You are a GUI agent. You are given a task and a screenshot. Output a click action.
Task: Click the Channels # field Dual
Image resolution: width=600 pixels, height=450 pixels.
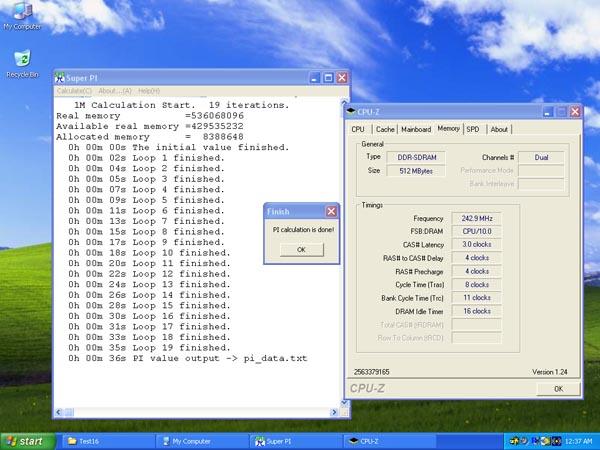[x=541, y=157]
